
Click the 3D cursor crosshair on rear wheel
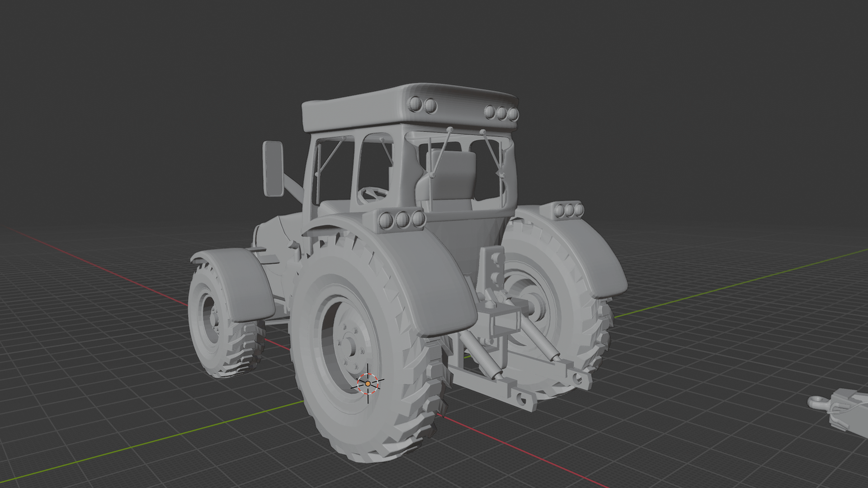pyautogui.click(x=368, y=384)
